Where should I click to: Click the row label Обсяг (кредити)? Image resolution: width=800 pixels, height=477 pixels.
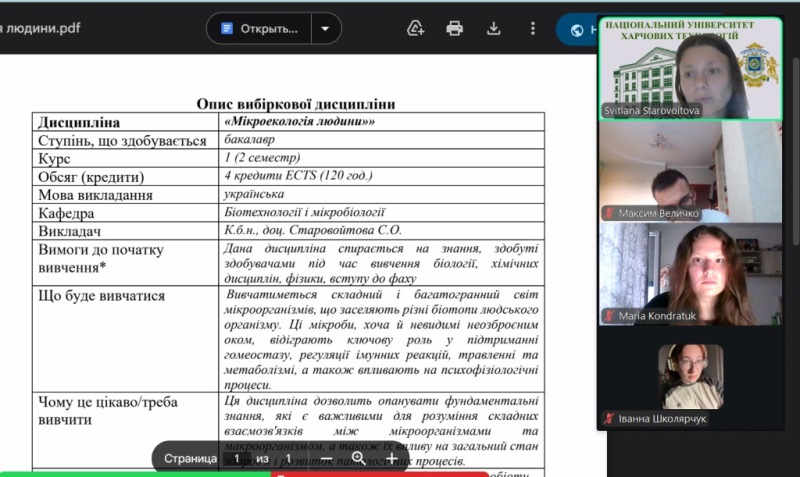pyautogui.click(x=91, y=177)
